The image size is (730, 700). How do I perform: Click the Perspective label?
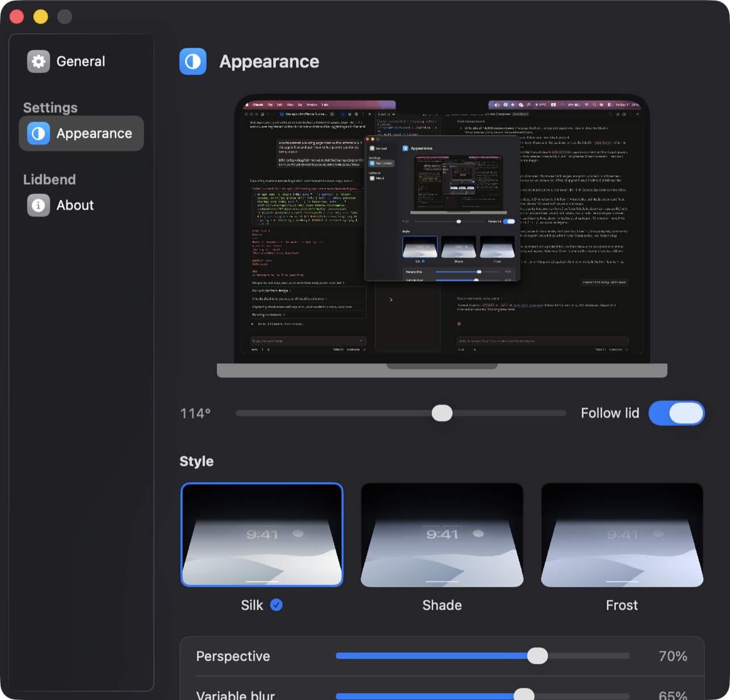tap(233, 656)
